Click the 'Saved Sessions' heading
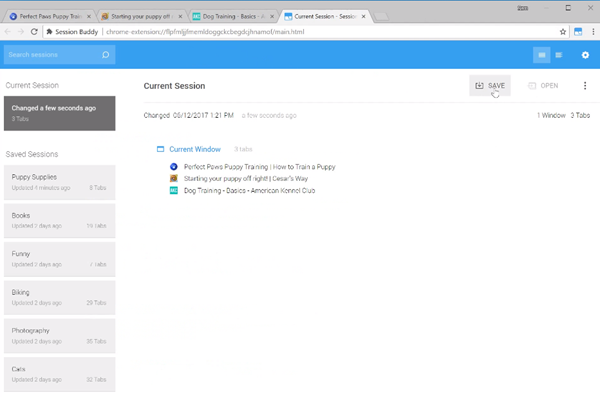The image size is (600, 397). click(x=32, y=154)
